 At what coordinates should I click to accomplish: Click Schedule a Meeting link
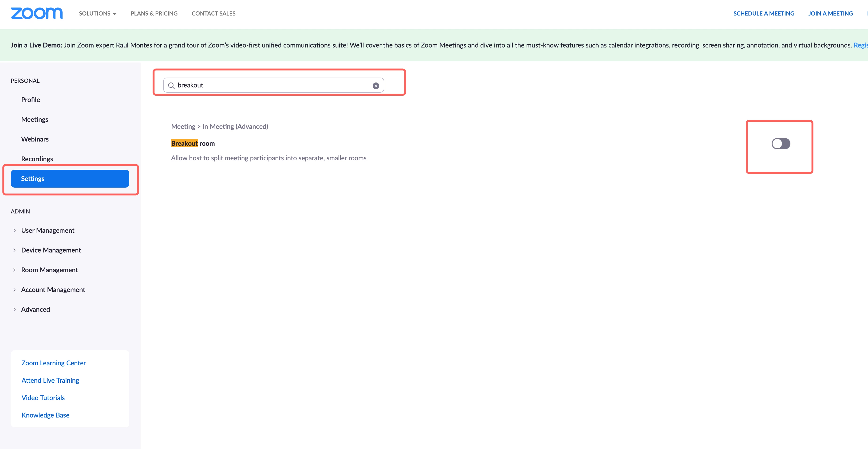pos(764,13)
